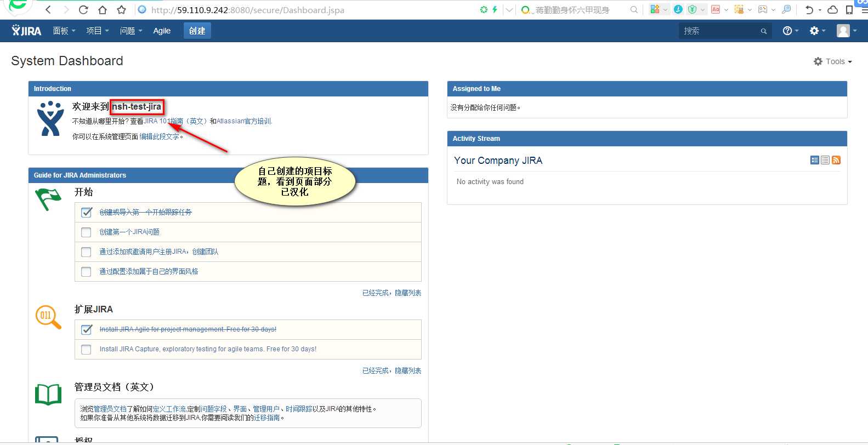
Task: Expand the translate icon dropdown arrow
Action: 726,9
